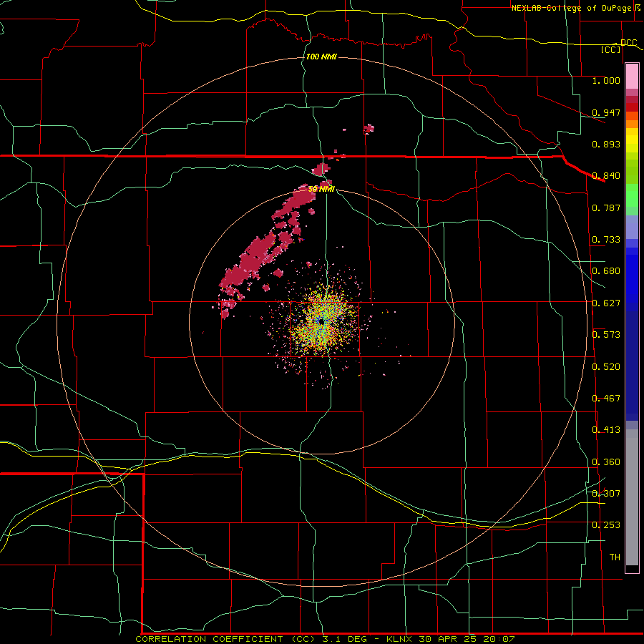Click the KLNX 30 APR 25 20:07 timestamp
This screenshot has width=644, height=644.
pyautogui.click(x=451, y=639)
